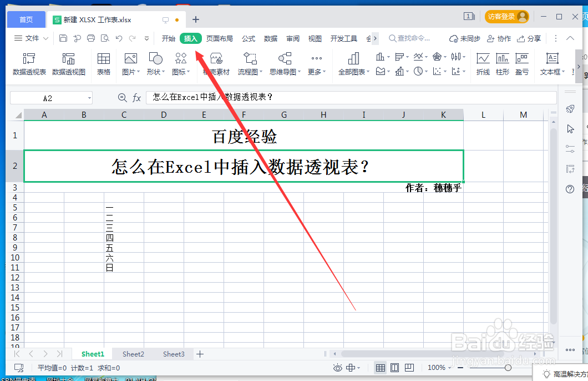Insert a 柱形 column sparkline
Screen dimensions: 588x381
click(502, 63)
